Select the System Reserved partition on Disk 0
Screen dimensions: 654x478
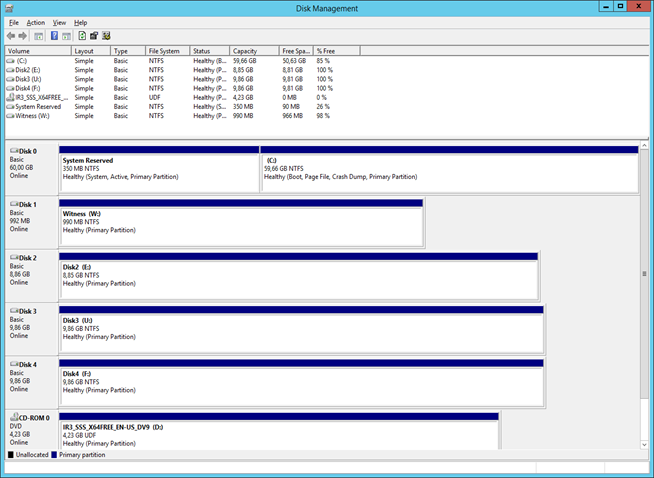[x=159, y=169]
